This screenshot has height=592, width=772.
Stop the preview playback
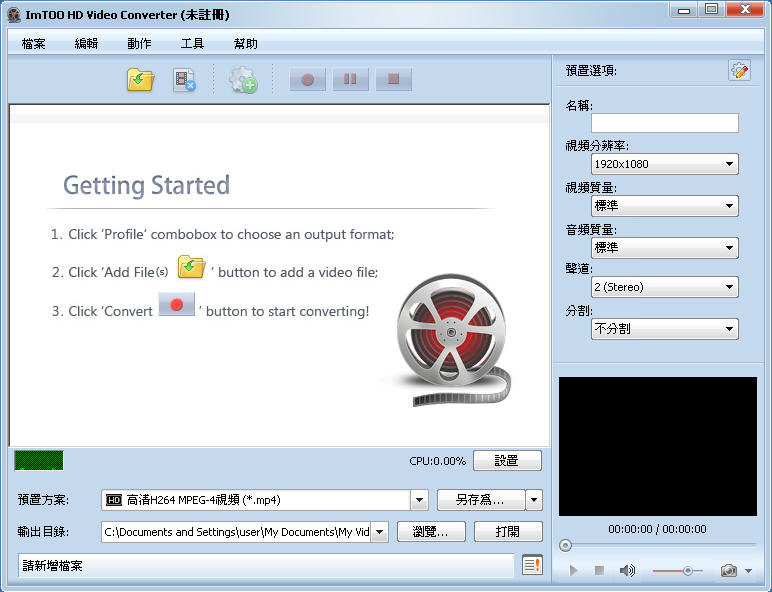(x=599, y=570)
